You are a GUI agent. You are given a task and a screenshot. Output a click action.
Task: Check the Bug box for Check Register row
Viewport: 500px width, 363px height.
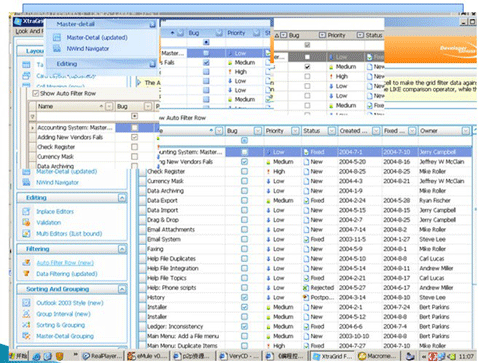point(244,171)
